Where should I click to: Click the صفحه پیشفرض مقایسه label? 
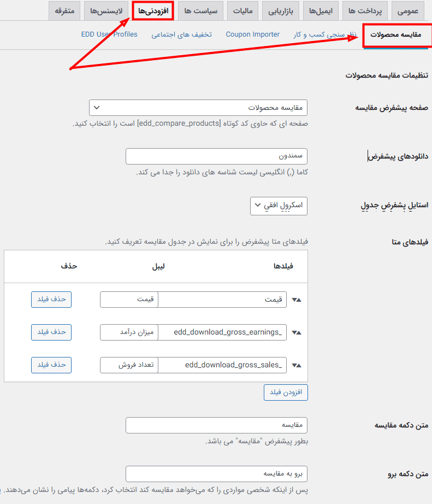pyautogui.click(x=392, y=108)
